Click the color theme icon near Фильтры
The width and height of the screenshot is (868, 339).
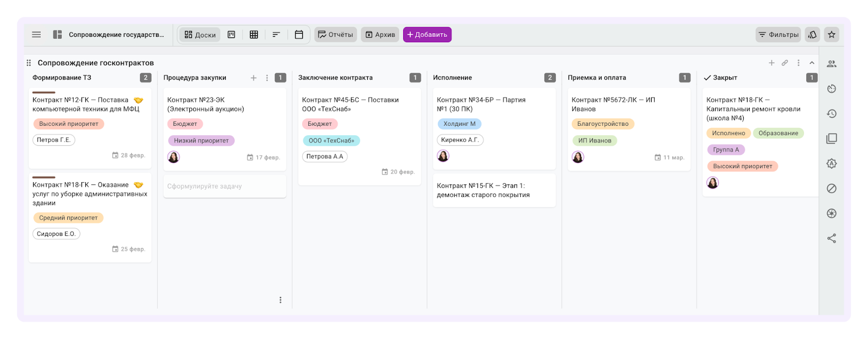point(812,35)
